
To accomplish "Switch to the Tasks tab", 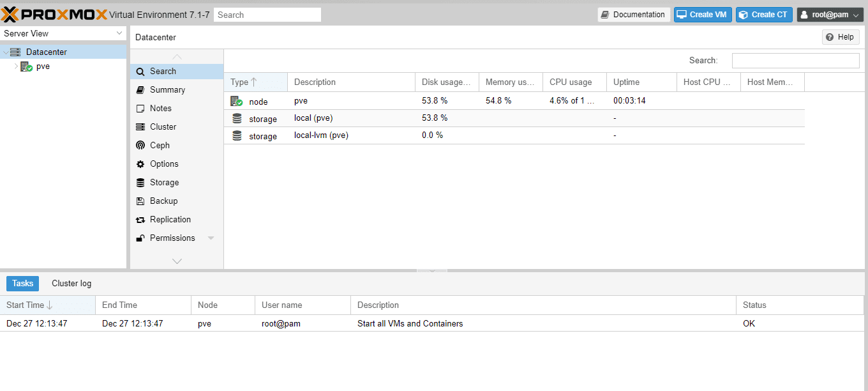I will 23,284.
